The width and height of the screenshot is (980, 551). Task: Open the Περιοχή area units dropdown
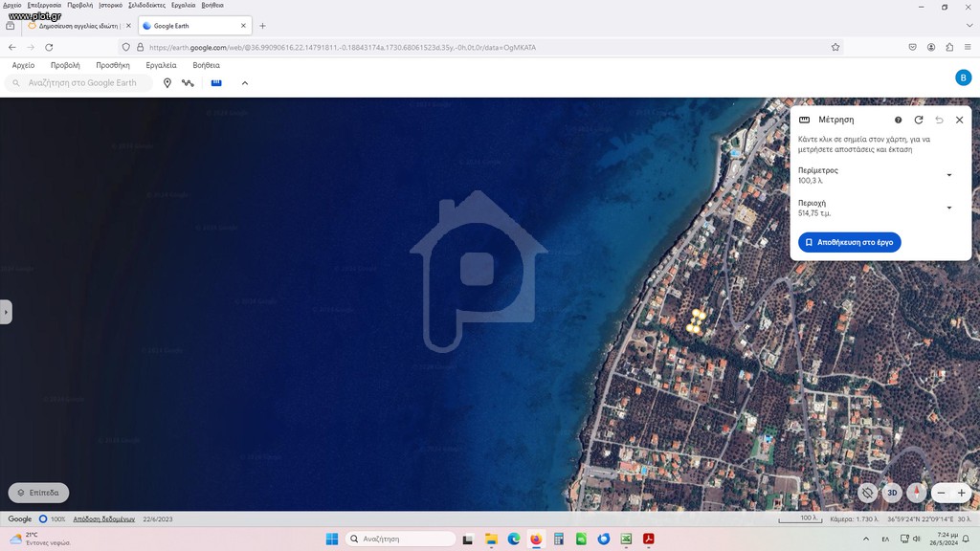click(948, 208)
